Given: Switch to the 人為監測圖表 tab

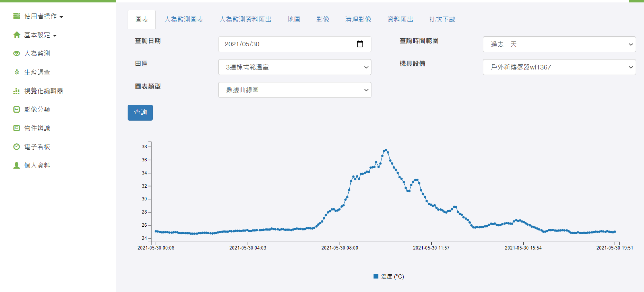Looking at the screenshot, I should tap(184, 19).
